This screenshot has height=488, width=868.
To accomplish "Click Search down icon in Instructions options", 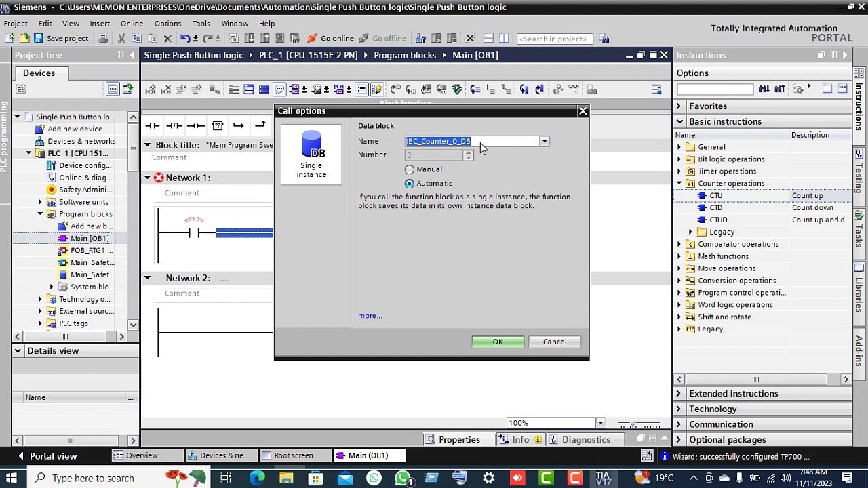I will tap(764, 89).
